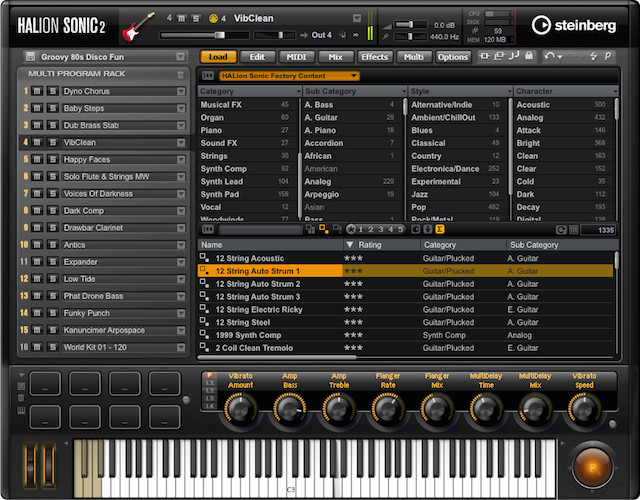The image size is (640, 500).
Task: Toggle solo button in top program header
Action: pos(196,18)
